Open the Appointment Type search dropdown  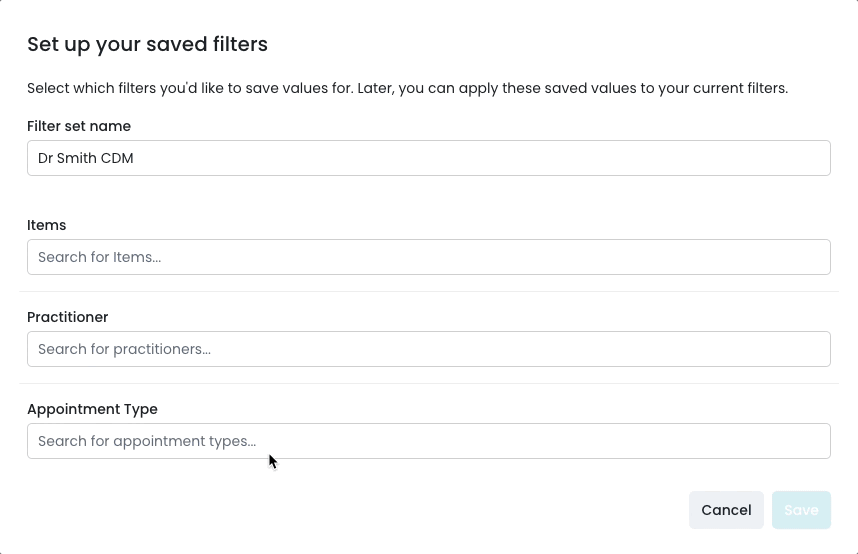[x=428, y=441]
